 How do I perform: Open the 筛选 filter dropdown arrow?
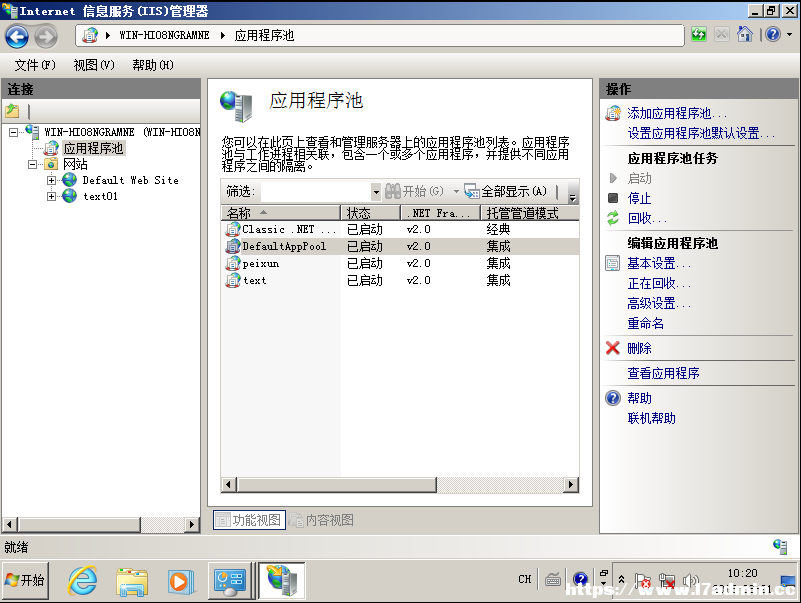point(376,192)
